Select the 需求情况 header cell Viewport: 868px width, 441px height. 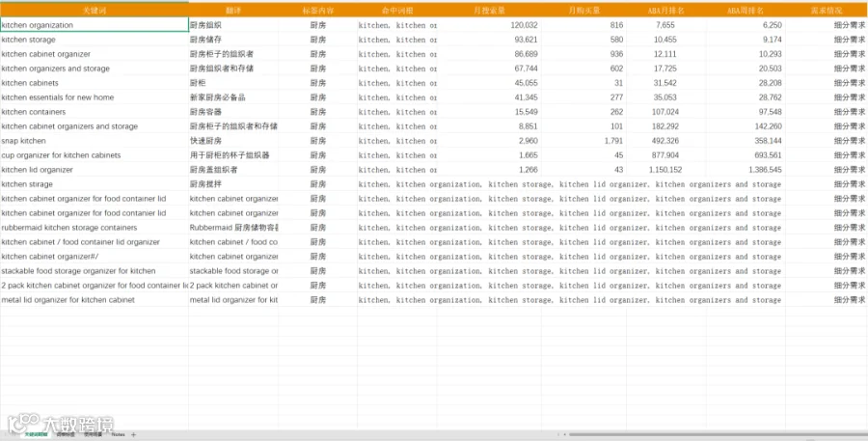coord(827,11)
